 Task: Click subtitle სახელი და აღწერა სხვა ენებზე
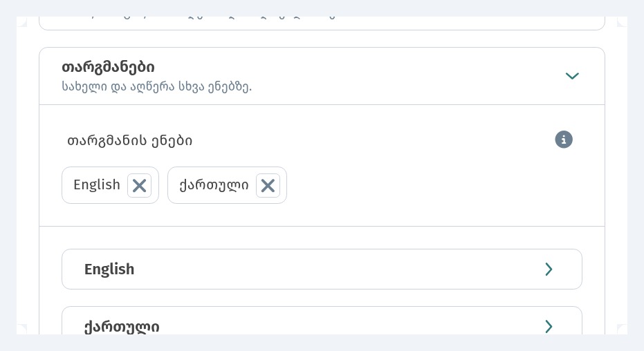[156, 87]
